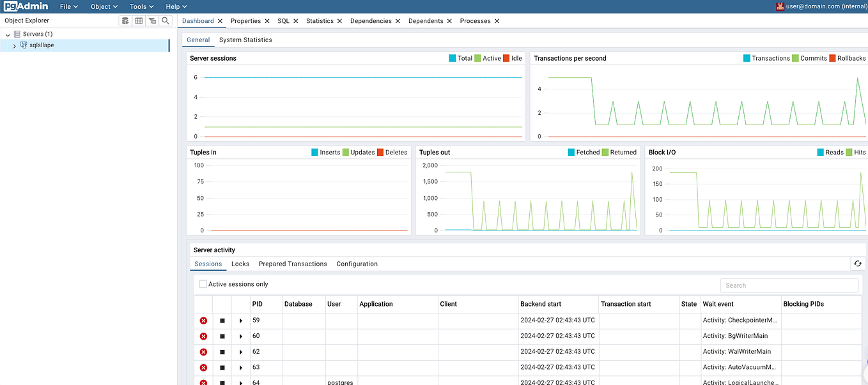Screen dimensions: 868x385
Task: Terminate session with PID 63
Action: [203, 368]
